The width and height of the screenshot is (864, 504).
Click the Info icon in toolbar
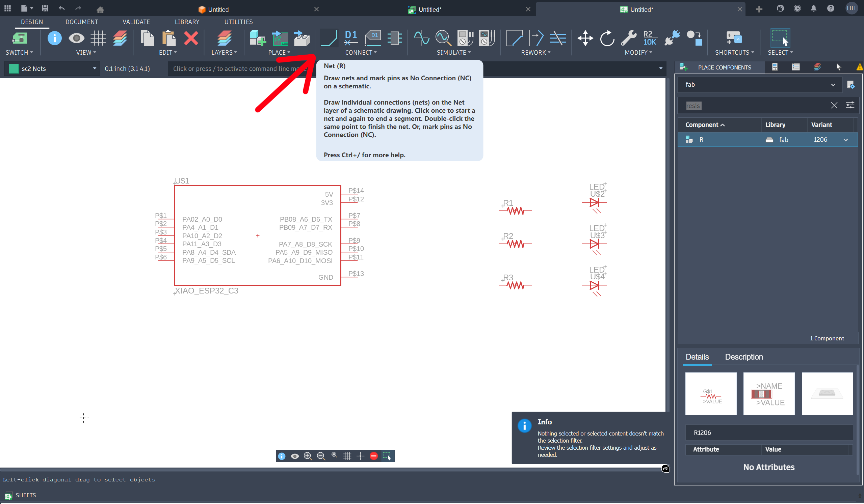tap(54, 38)
